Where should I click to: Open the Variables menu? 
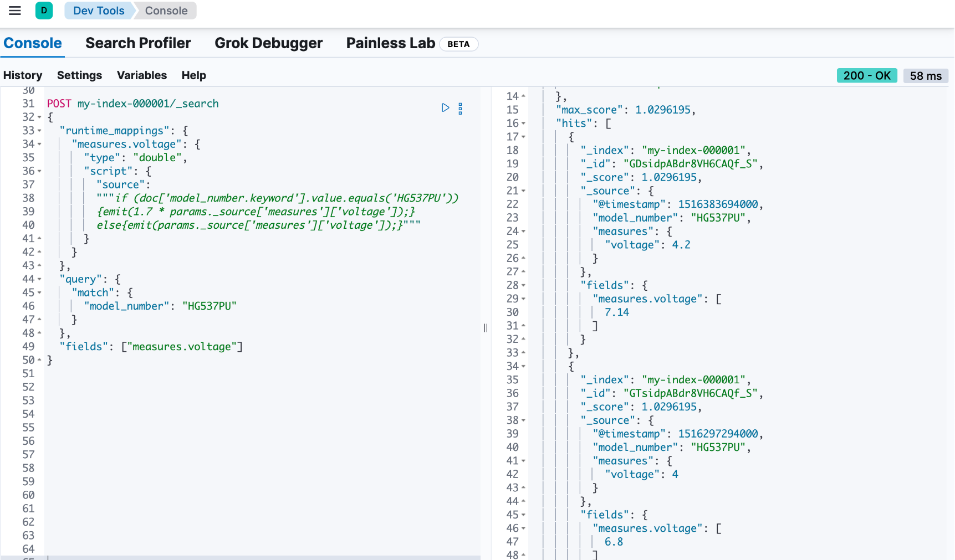coord(141,75)
